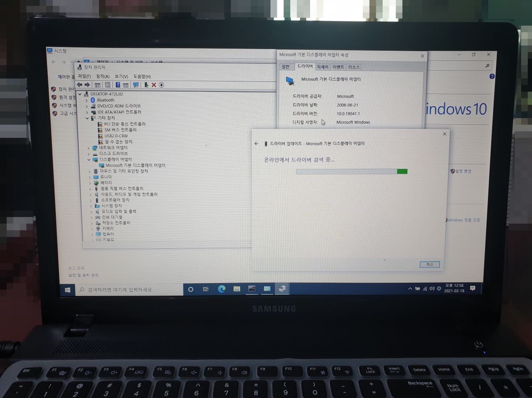Switch to the 이벤트 tab
Viewport: 532px width, 398px height.
click(338, 67)
